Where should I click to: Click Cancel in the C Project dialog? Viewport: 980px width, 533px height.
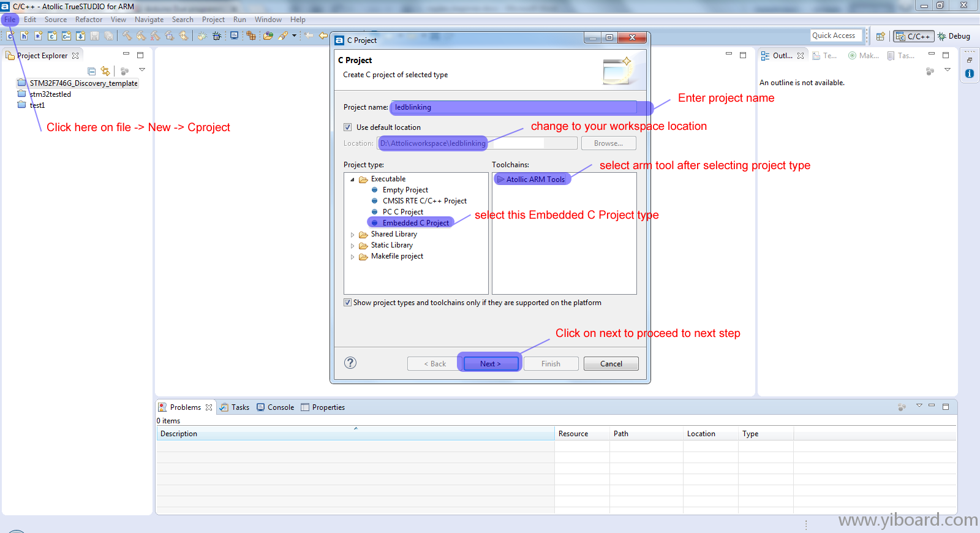[611, 364]
